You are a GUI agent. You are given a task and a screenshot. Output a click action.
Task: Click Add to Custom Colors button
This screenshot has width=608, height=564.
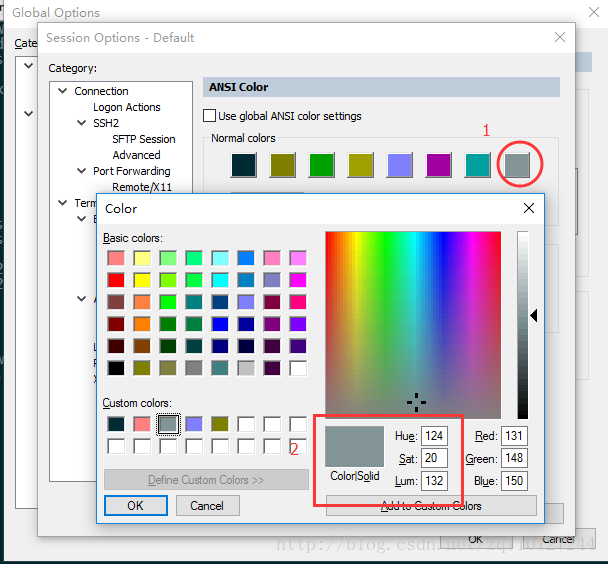pos(431,506)
